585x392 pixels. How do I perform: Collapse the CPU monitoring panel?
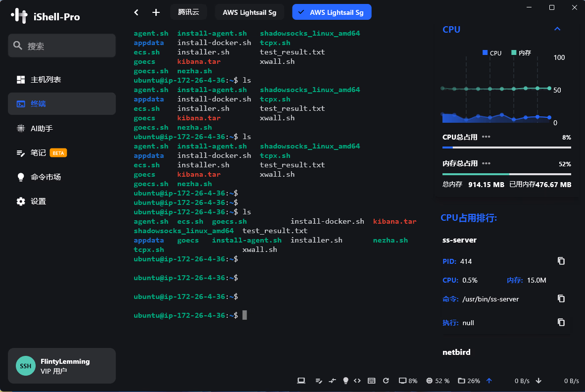[557, 29]
